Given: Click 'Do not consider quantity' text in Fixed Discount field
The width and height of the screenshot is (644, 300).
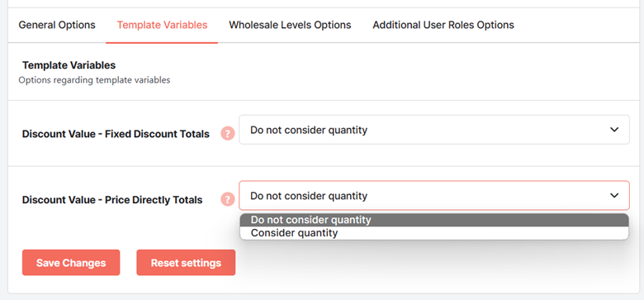Looking at the screenshot, I should [309, 130].
